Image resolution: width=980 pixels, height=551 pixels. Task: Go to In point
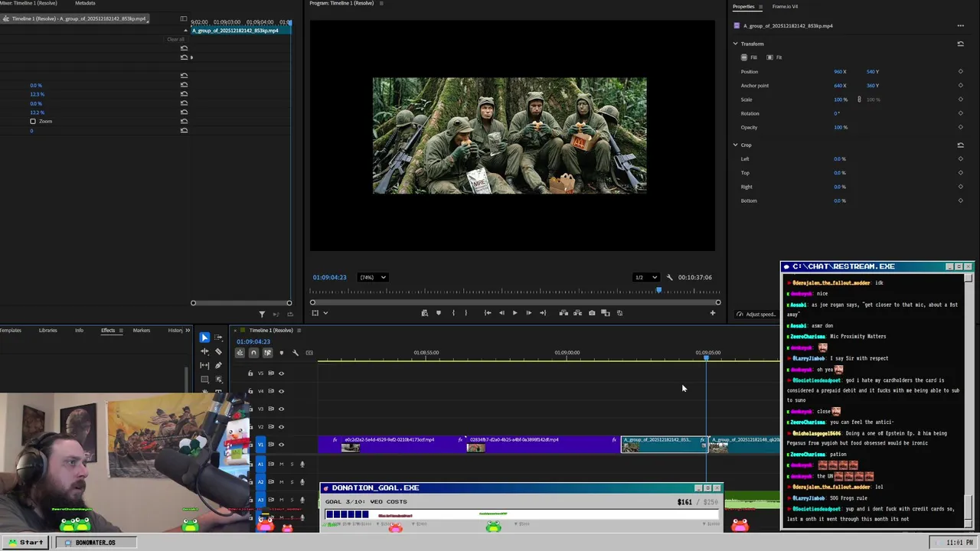(488, 313)
